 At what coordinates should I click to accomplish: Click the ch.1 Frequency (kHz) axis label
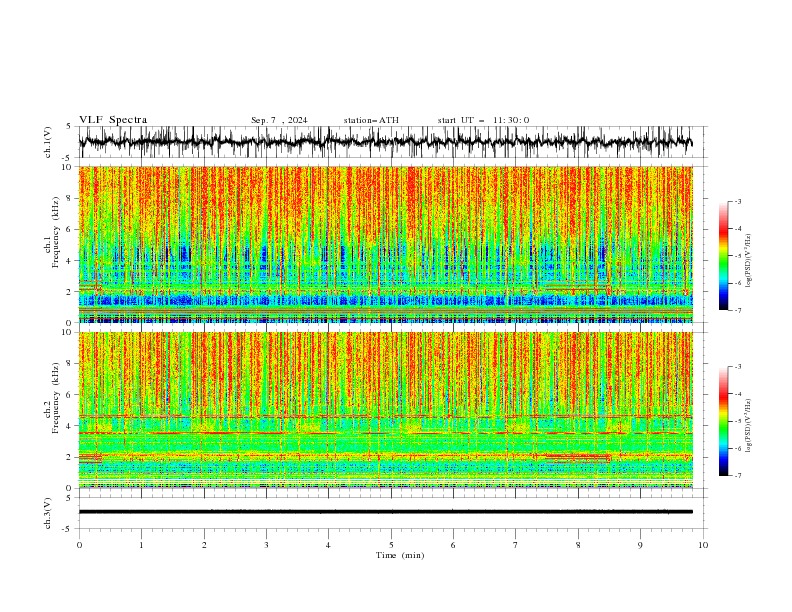[x=51, y=233]
